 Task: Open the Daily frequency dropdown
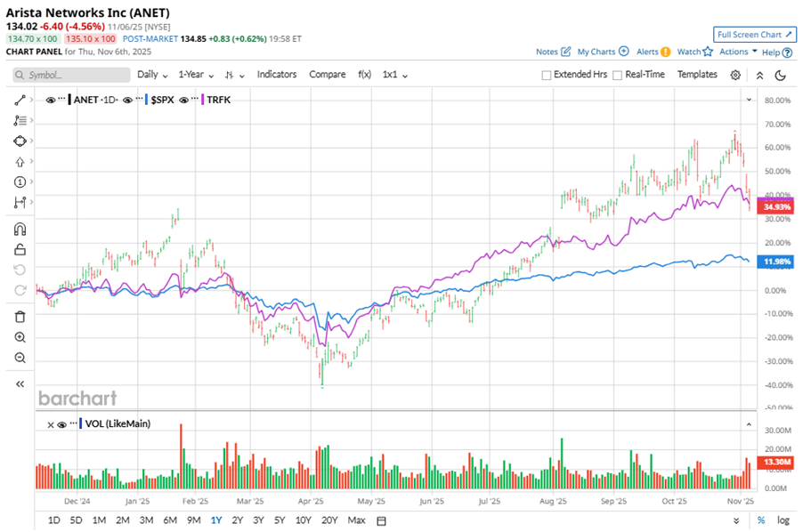point(151,75)
